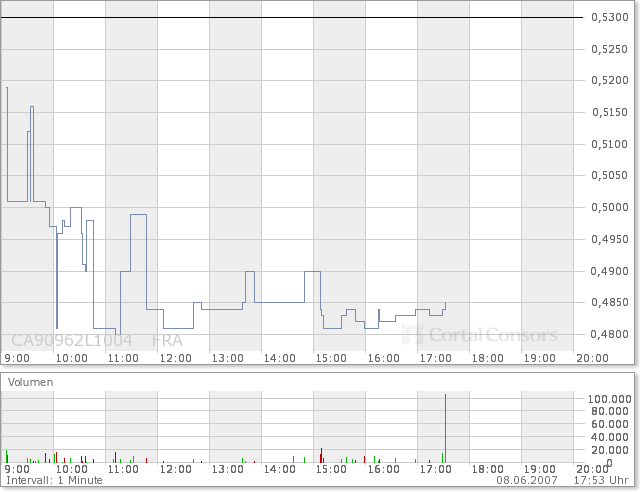Click the CA90962L1004 ISIN label
This screenshot has height=492, width=640.
tap(72, 340)
